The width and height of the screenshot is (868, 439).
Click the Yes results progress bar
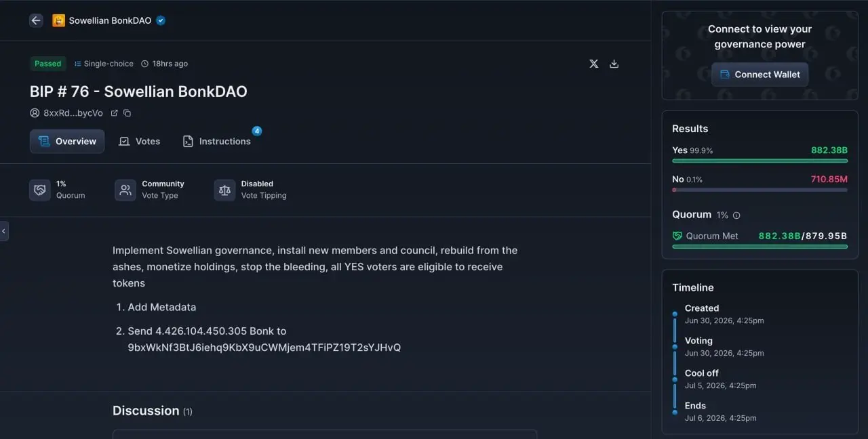[759, 161]
